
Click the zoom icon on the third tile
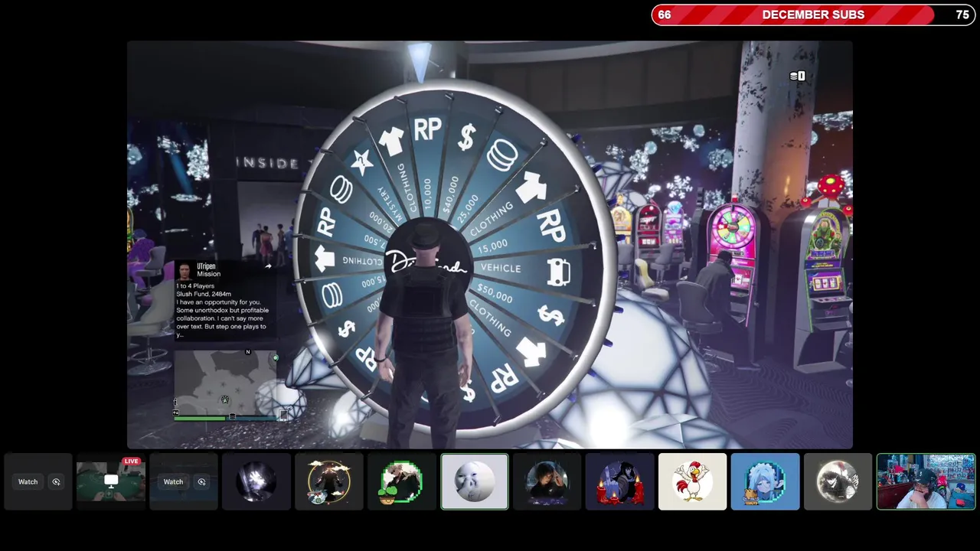tap(201, 481)
